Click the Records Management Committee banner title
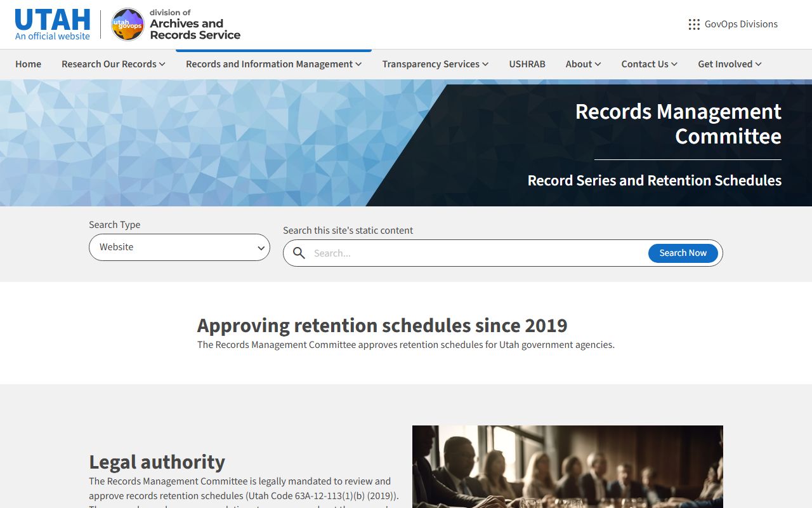This screenshot has height=508, width=812. 678,124
